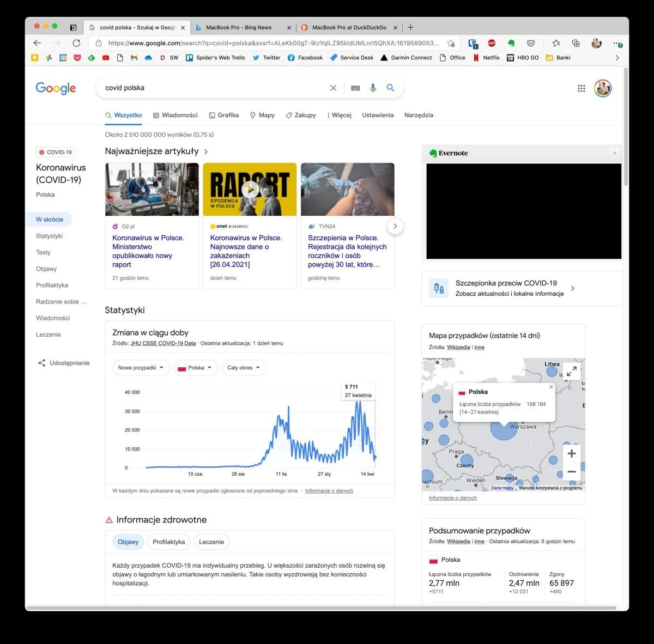Image resolution: width=654 pixels, height=644 pixels.
Task: Open the Google account avatar
Action: click(x=603, y=88)
